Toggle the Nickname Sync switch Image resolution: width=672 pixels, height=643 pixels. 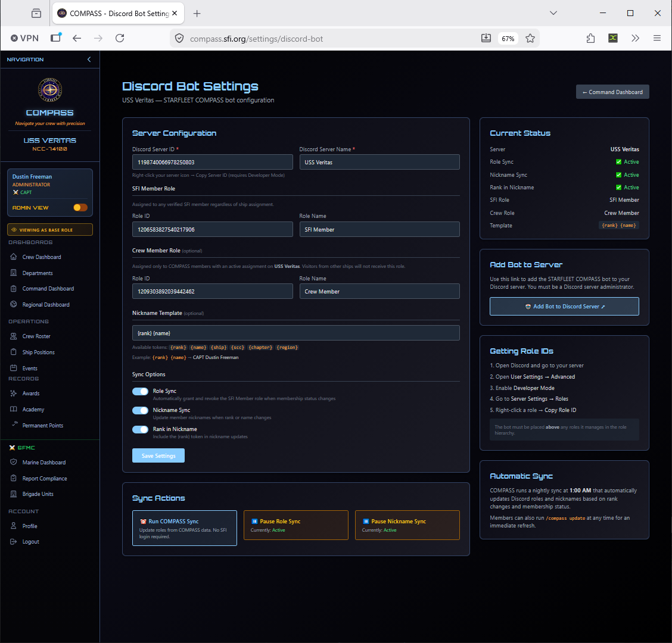pyautogui.click(x=140, y=410)
